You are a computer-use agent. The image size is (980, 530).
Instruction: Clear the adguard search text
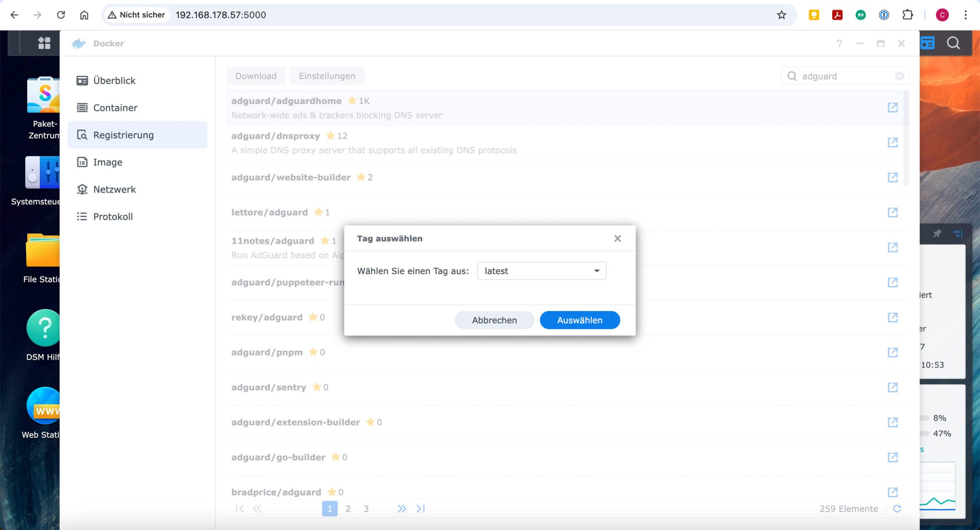[899, 76]
